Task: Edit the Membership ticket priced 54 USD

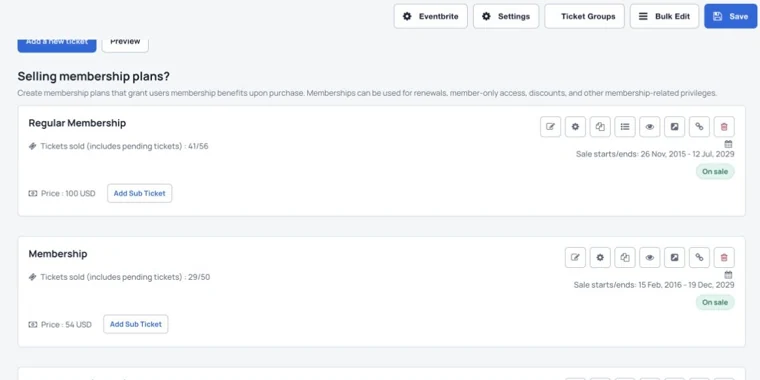Action: click(575, 257)
